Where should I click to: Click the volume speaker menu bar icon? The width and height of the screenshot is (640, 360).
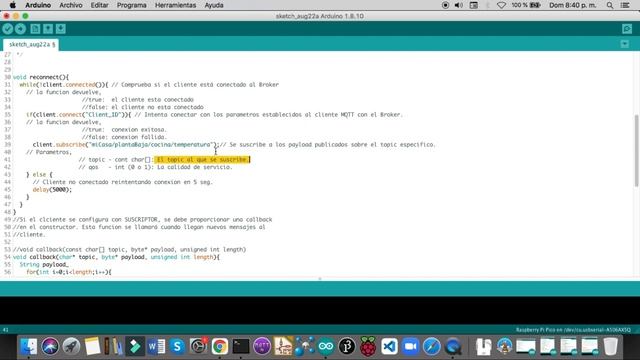coord(459,5)
